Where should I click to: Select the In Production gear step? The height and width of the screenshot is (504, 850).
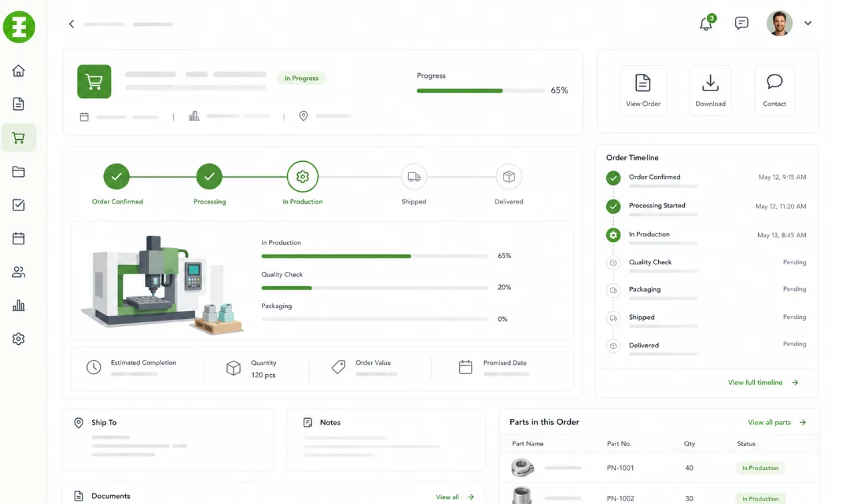point(302,177)
